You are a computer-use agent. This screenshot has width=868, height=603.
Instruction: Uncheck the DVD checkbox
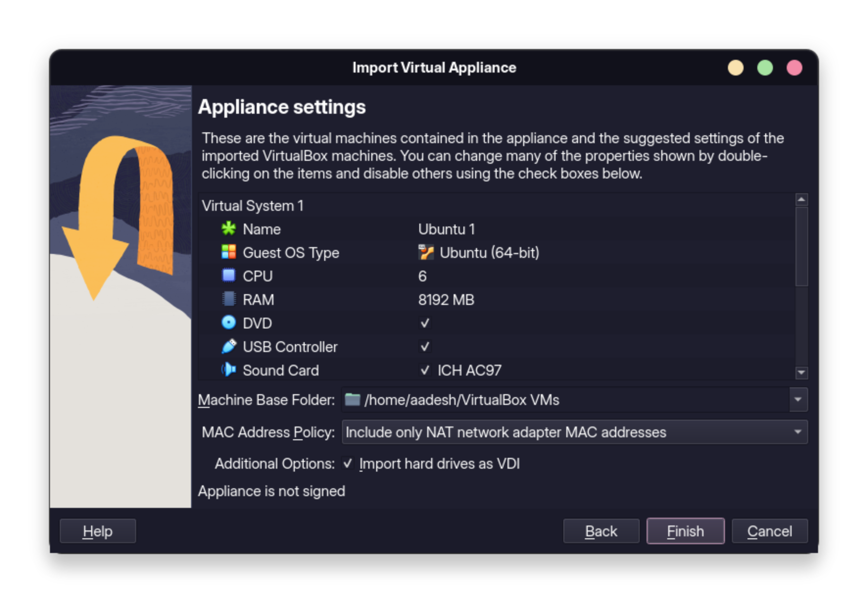tap(425, 323)
